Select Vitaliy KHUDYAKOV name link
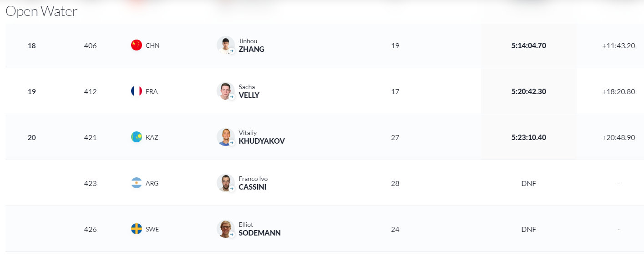Viewport: 644px width, 256px height. pos(262,137)
